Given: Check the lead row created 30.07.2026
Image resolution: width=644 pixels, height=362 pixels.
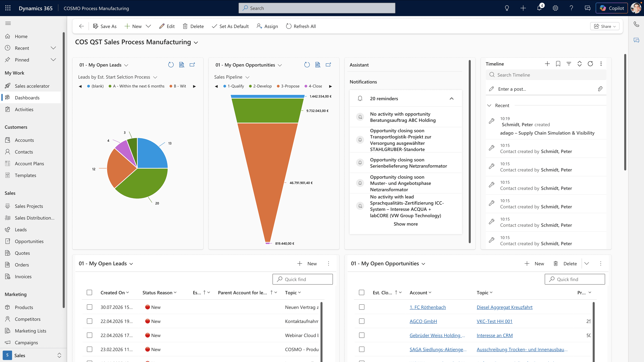Looking at the screenshot, I should point(90,307).
